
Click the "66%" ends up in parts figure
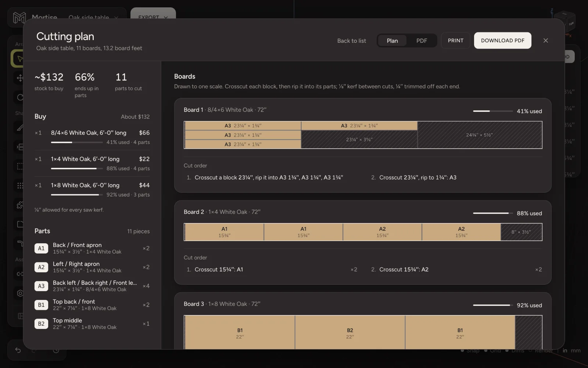point(85,77)
